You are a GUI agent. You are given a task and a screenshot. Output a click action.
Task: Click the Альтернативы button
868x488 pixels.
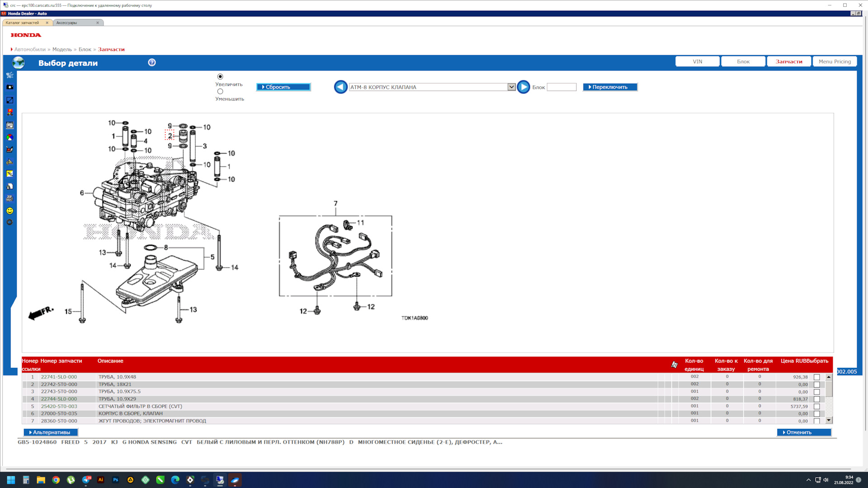coord(51,432)
